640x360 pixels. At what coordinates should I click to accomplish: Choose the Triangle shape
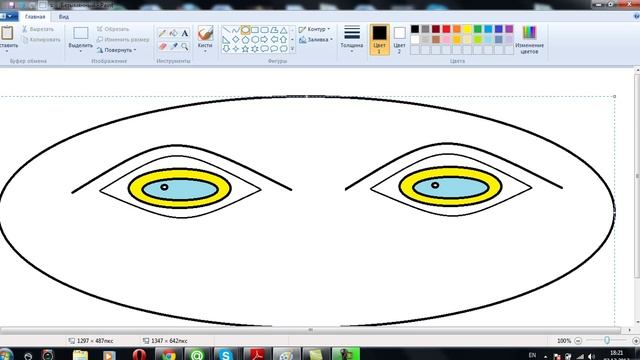[x=284, y=30]
